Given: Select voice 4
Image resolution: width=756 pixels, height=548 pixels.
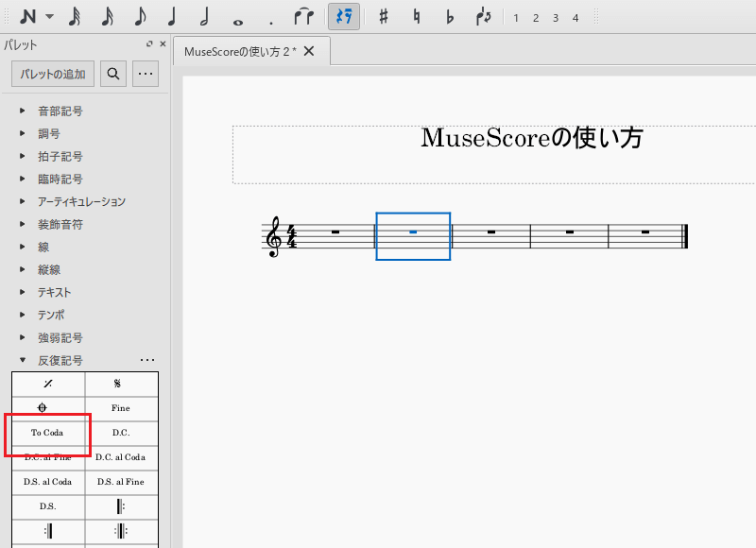Looking at the screenshot, I should tap(576, 18).
